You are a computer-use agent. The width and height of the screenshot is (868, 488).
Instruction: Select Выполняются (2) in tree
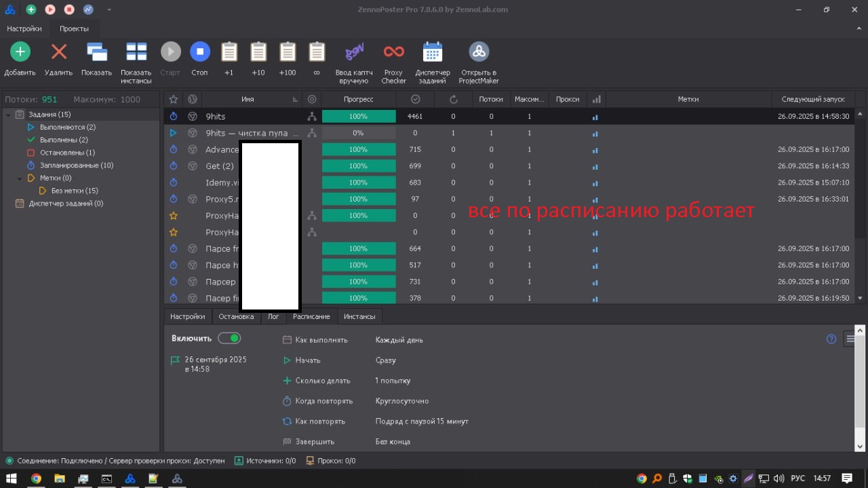pyautogui.click(x=67, y=127)
